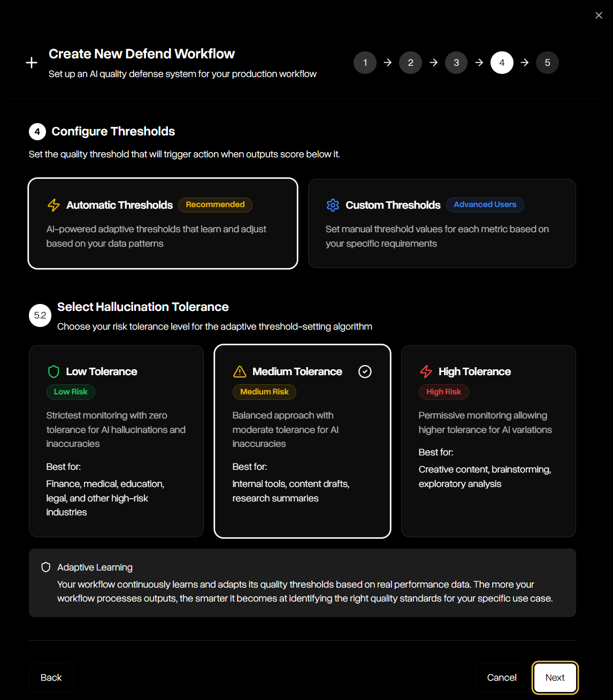The image size is (613, 700).
Task: Jump to step 2 in the progress tracker
Action: (410, 63)
